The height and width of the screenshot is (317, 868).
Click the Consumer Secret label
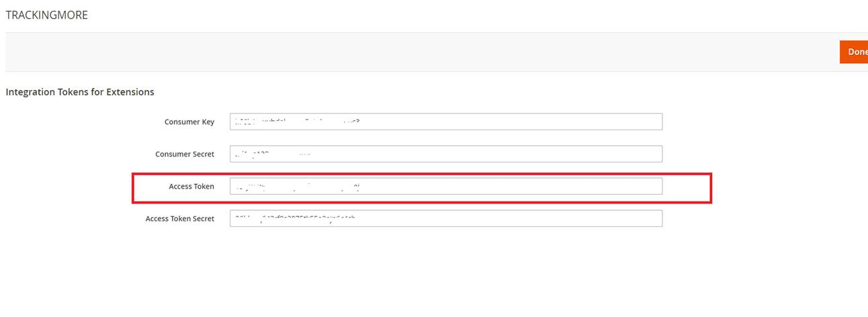pyautogui.click(x=185, y=154)
